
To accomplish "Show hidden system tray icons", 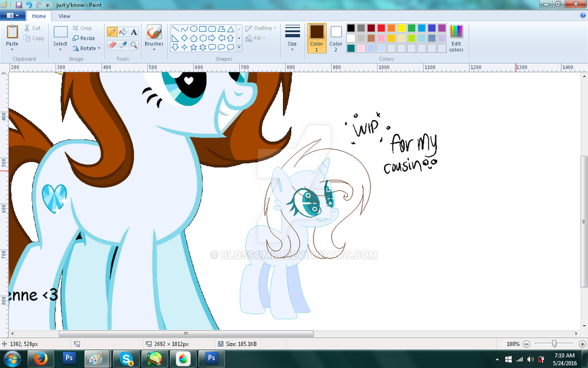I will click(x=497, y=359).
